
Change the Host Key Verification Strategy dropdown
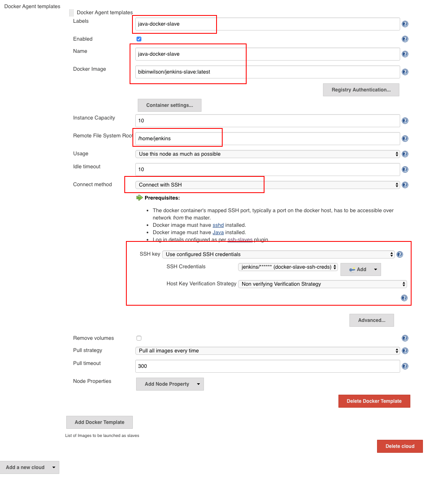pos(322,284)
